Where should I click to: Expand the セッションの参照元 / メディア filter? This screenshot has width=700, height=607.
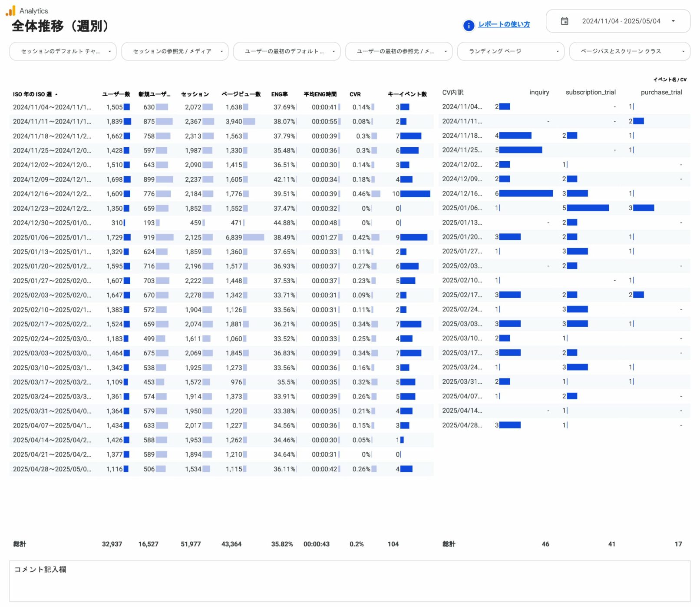[175, 51]
